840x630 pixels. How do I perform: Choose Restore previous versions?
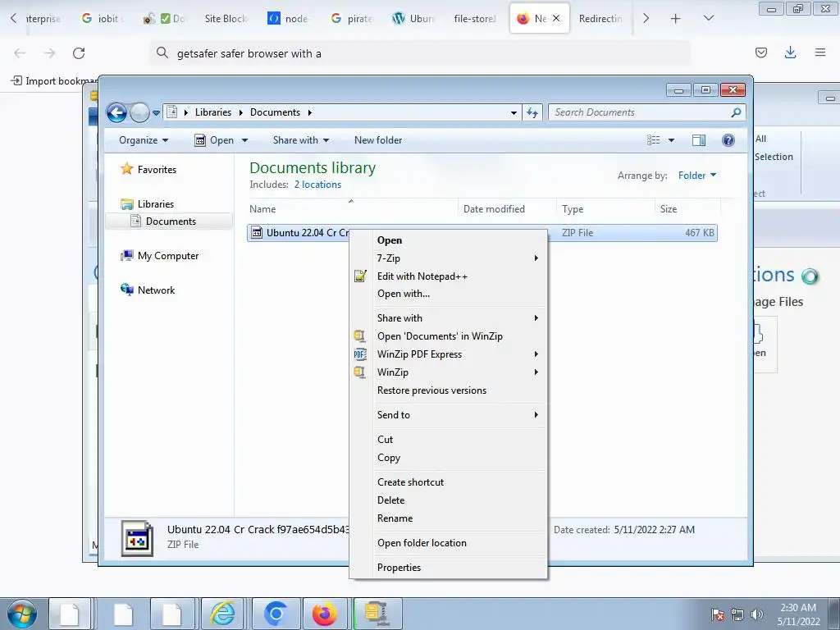pyautogui.click(x=449, y=390)
